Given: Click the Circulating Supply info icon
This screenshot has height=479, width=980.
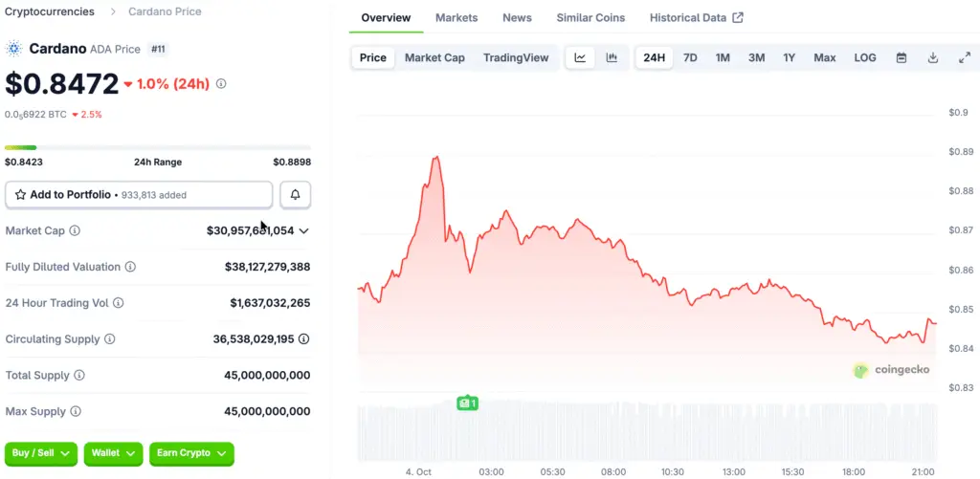Looking at the screenshot, I should [x=109, y=339].
